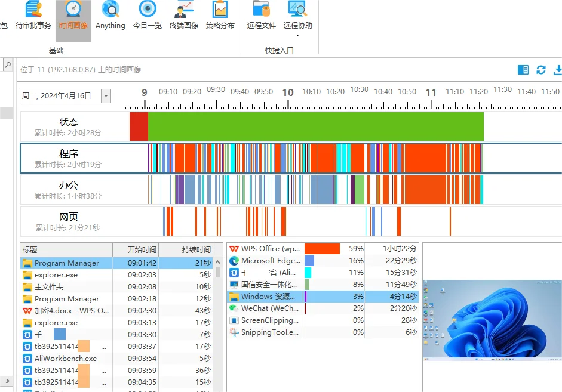This screenshot has width=562, height=392.
Task: Click the Ali workbench icon at 11% row
Action: pos(234,273)
